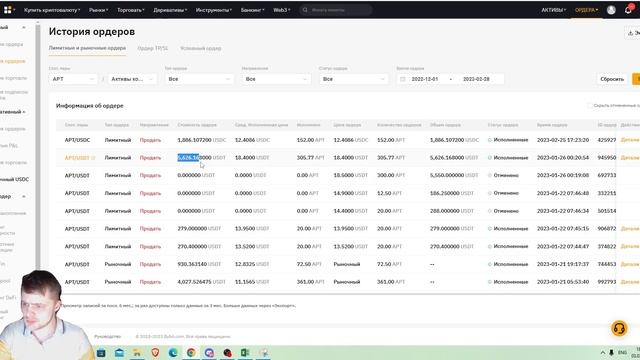Open Детали for 930.363140 USDT order
This screenshot has width=640, height=360.
[630, 264]
